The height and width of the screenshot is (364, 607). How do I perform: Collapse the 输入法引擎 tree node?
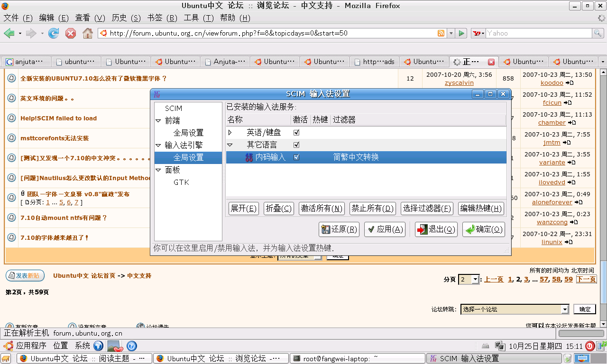click(158, 146)
